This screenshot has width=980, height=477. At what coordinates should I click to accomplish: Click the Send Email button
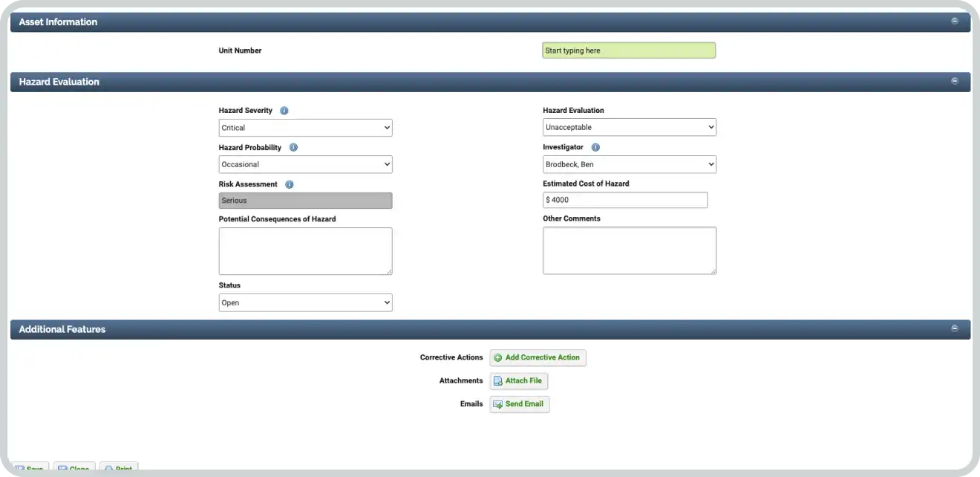[519, 404]
